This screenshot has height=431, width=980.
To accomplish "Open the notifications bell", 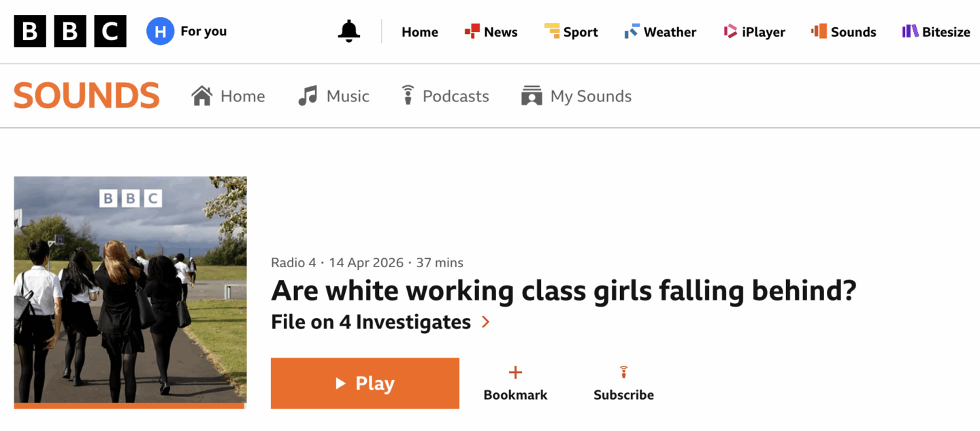I will (349, 31).
